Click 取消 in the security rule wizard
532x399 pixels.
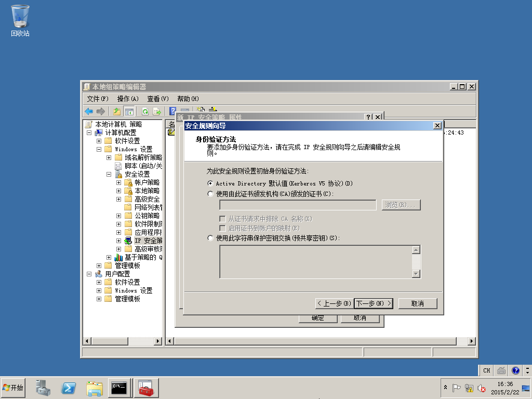click(418, 303)
